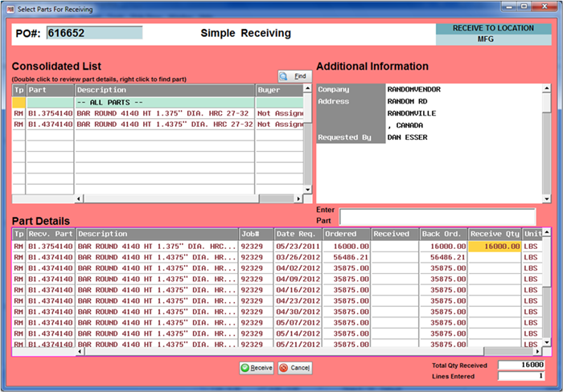Click the RANDOMVILLE address line

pyautogui.click(x=412, y=113)
